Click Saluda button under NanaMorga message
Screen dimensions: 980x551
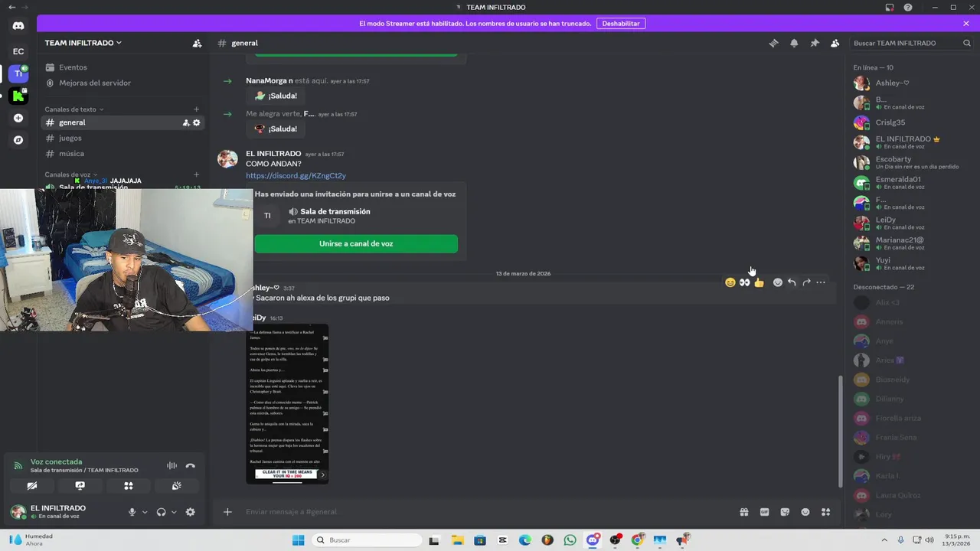coord(275,96)
